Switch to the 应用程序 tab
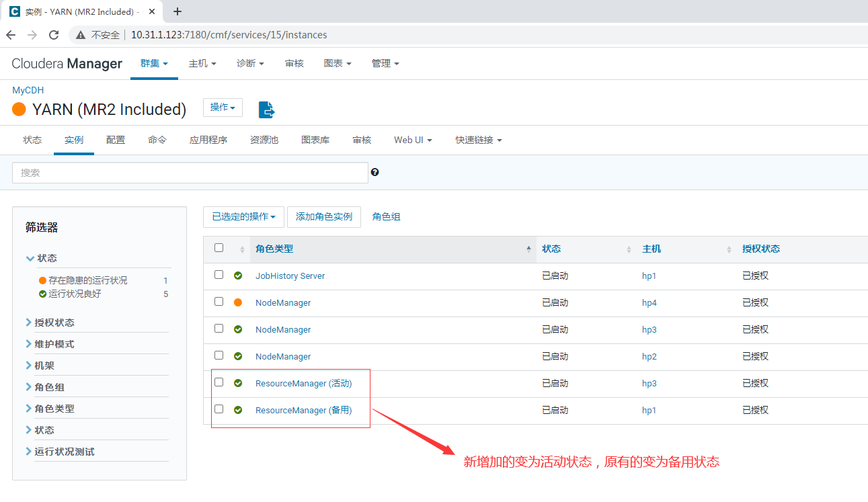 [x=208, y=140]
